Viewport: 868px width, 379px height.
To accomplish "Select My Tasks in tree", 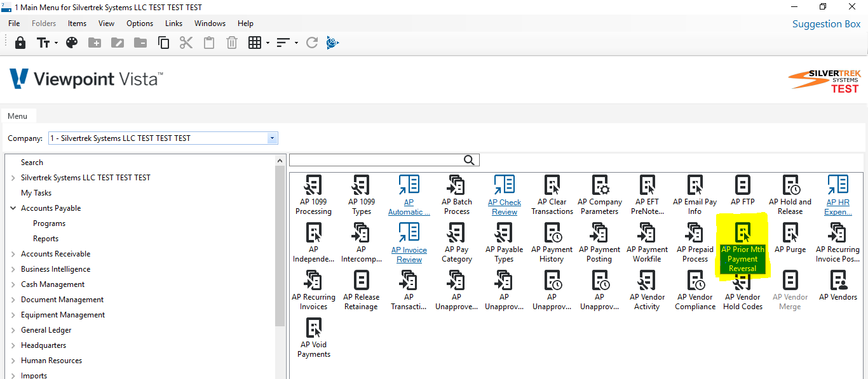I will (36, 193).
